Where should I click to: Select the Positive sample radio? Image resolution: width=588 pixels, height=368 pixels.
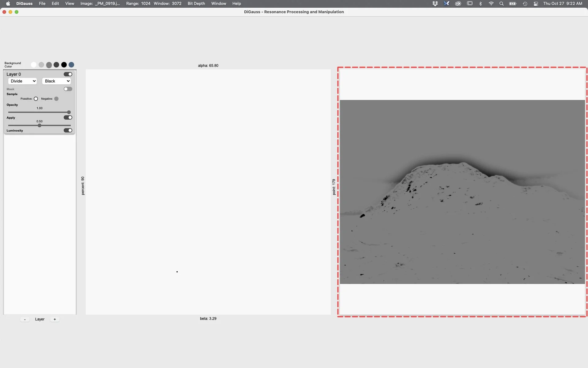[36, 99]
